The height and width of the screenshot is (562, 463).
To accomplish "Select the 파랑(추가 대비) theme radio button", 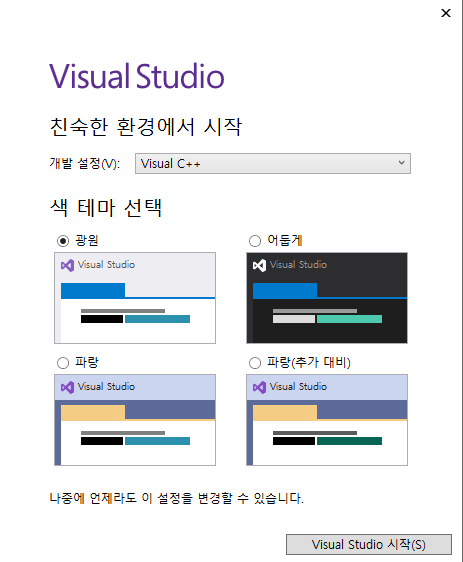I will [255, 363].
